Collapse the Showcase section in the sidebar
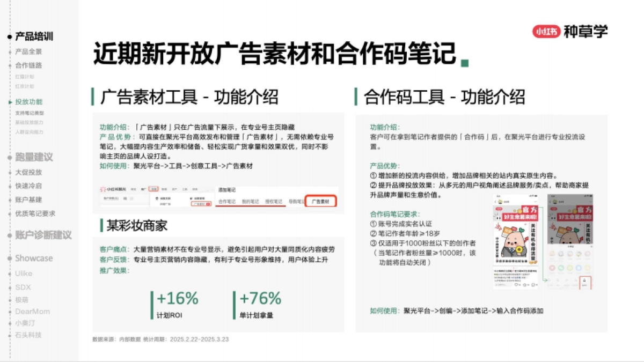Viewport: 644px width, 362px height. coord(33,259)
